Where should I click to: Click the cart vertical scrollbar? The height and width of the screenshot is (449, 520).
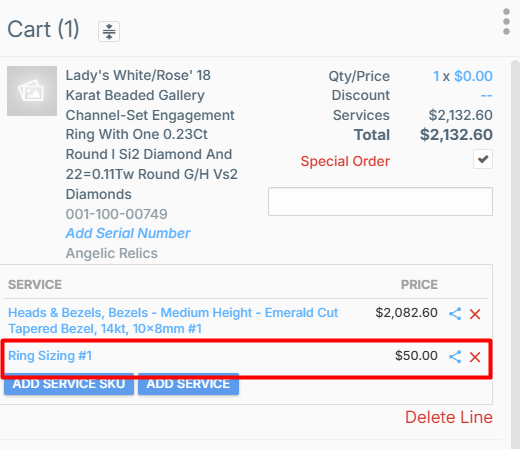[x=515, y=253]
